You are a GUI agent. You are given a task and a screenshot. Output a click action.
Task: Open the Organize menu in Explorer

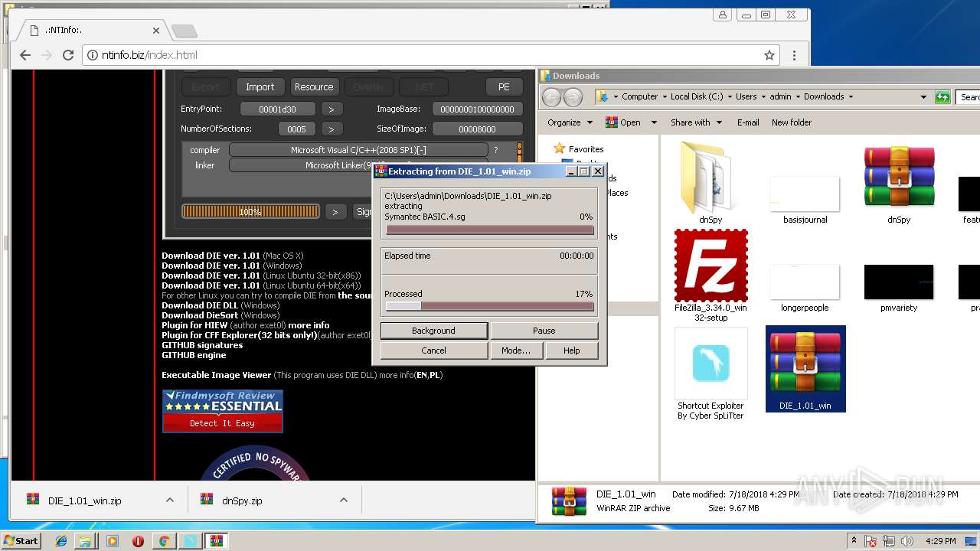pyautogui.click(x=570, y=122)
